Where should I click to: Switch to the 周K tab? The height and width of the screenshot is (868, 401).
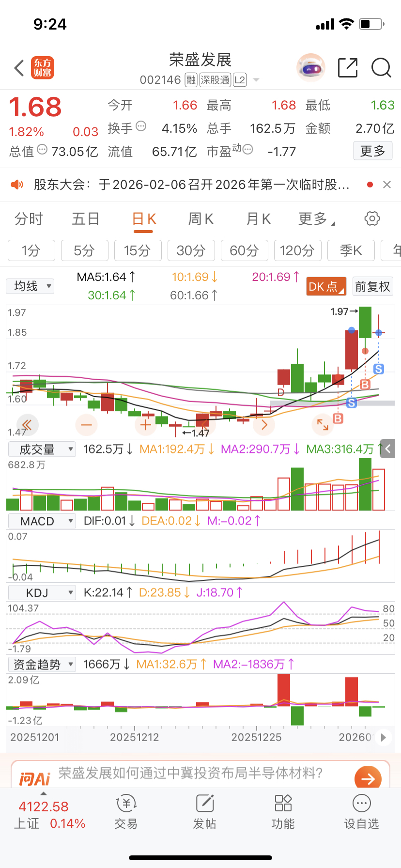pyautogui.click(x=200, y=219)
